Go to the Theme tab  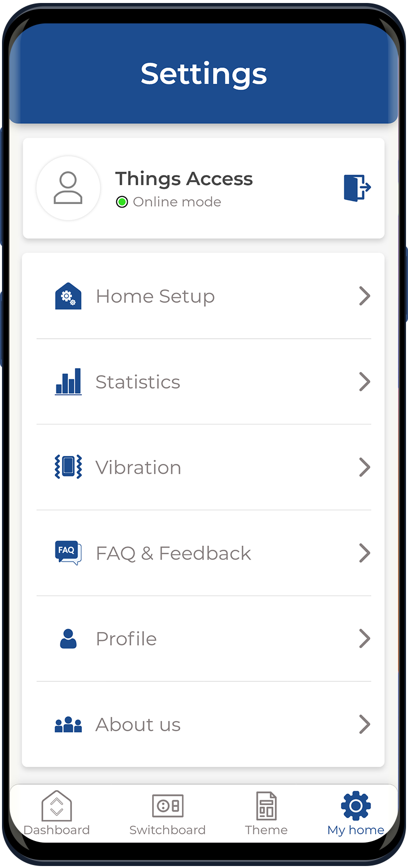[x=266, y=813]
